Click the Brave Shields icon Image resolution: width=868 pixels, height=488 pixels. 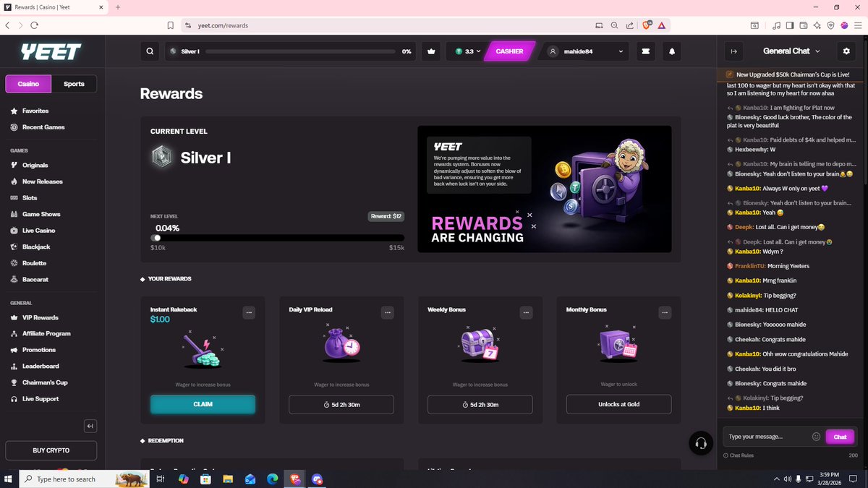pyautogui.click(x=647, y=25)
